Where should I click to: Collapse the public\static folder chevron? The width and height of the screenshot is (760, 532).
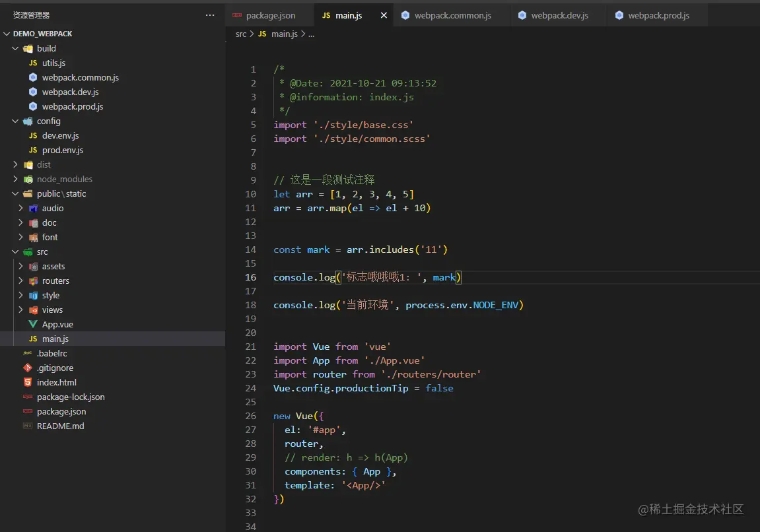(x=15, y=194)
